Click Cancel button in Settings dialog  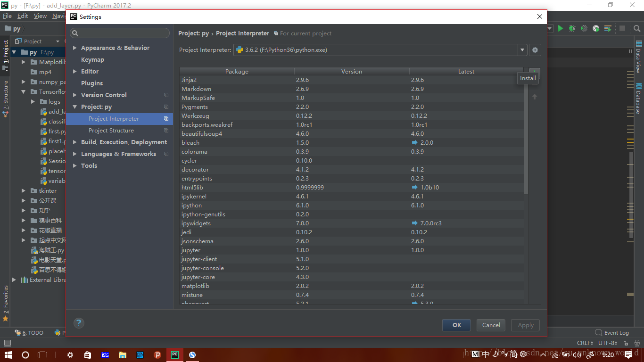click(491, 325)
